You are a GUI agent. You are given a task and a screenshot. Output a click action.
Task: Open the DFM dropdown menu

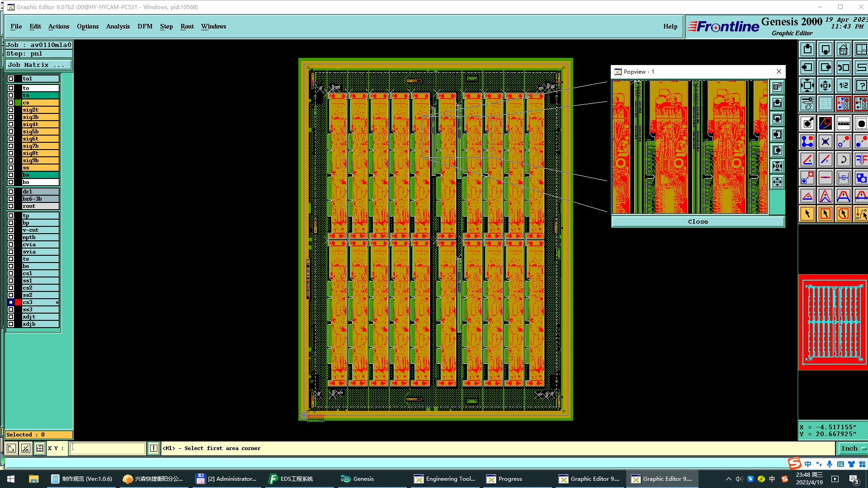145,26
